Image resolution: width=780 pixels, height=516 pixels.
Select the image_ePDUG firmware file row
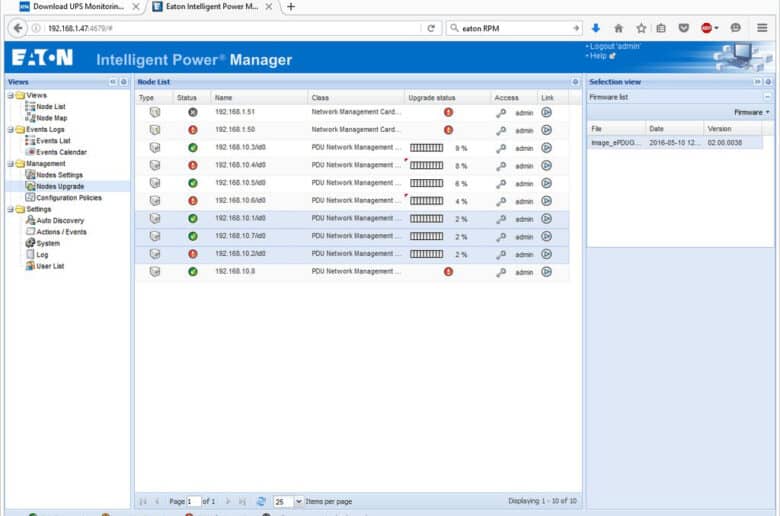(675, 143)
